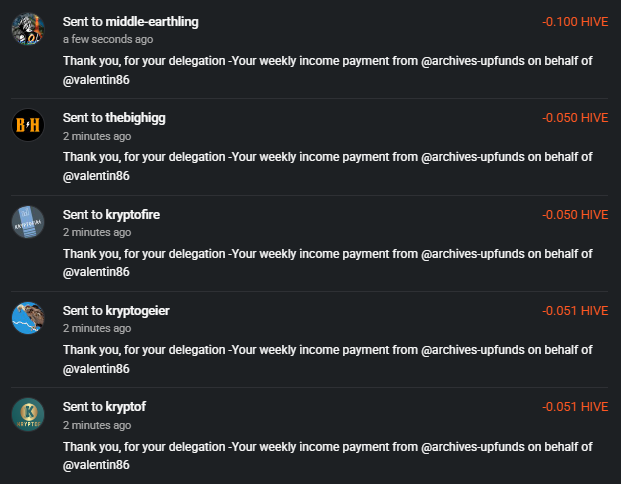The width and height of the screenshot is (621, 484).
Task: Click kryptofire's avatar image
Action: 28,222
